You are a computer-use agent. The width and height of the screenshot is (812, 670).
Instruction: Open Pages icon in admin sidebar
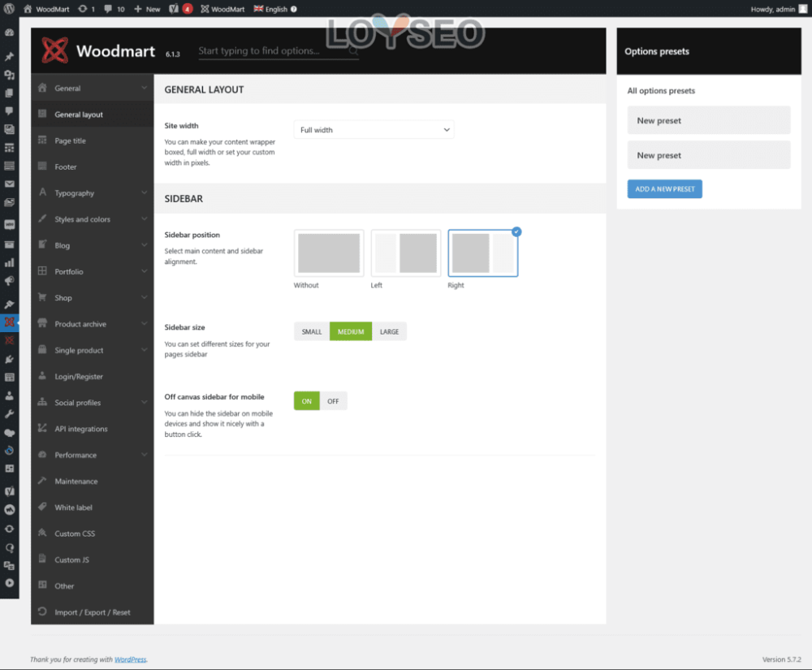pos(9,93)
